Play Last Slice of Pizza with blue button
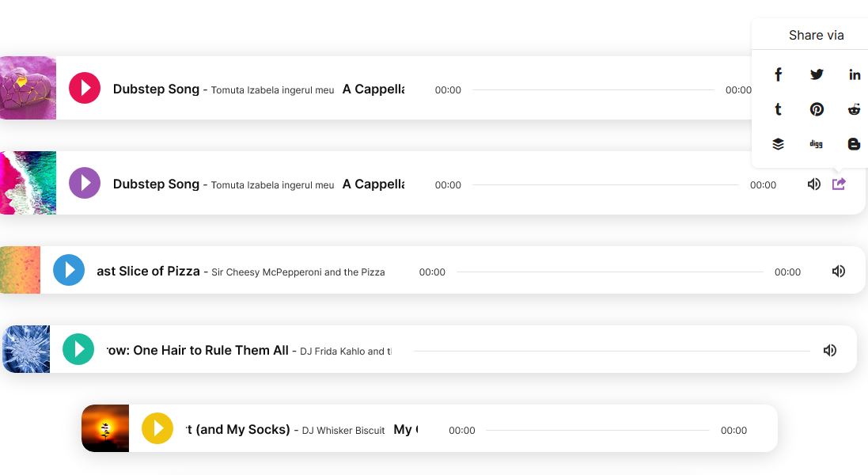Viewport: 868px width, 475px height. (69, 270)
